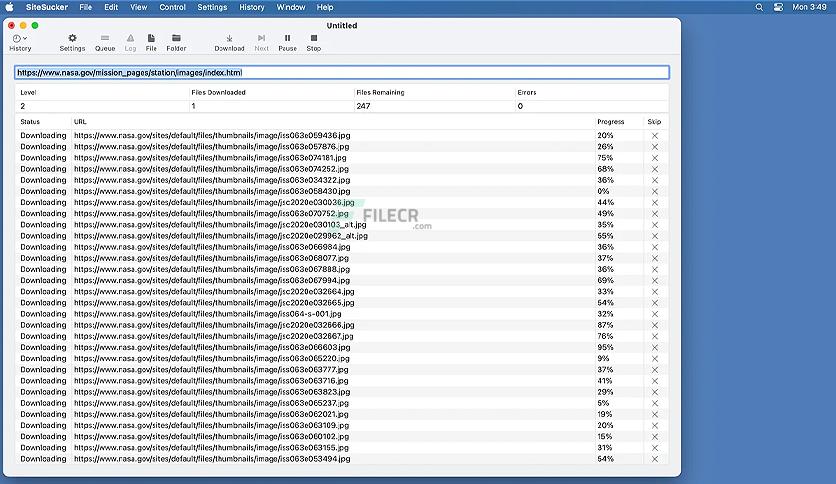Select the iss063e063823.jpg URL row
836x484 pixels.
(x=341, y=392)
